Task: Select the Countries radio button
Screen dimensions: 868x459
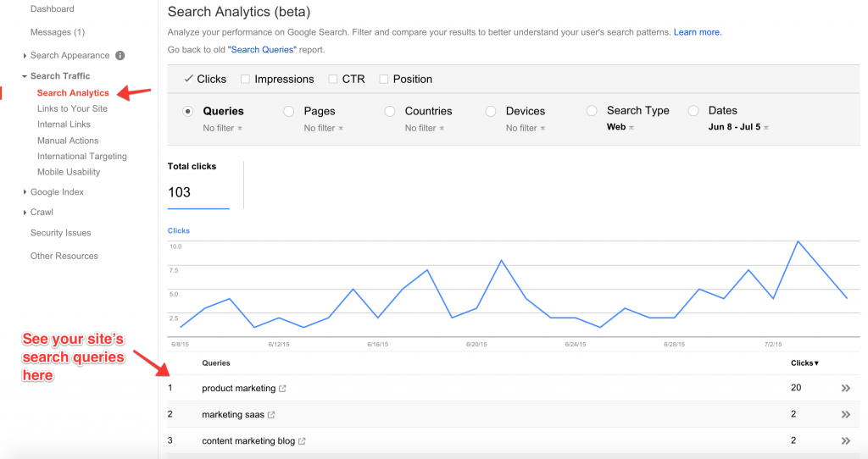Action: click(x=390, y=111)
